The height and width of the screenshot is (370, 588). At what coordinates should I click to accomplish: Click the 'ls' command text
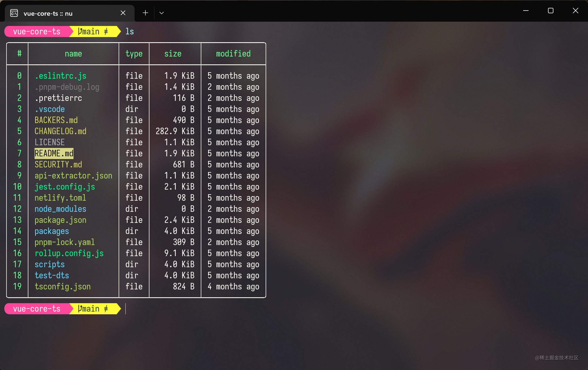pyautogui.click(x=130, y=32)
